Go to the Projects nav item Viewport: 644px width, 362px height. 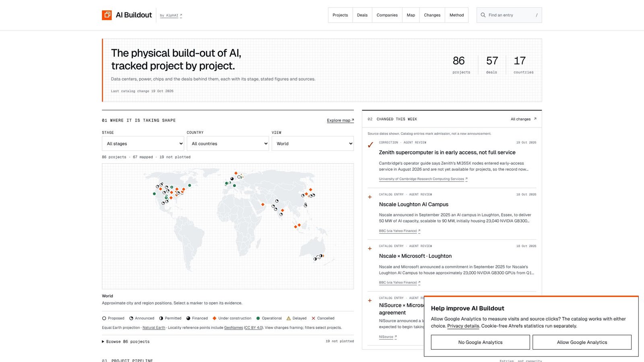point(340,15)
